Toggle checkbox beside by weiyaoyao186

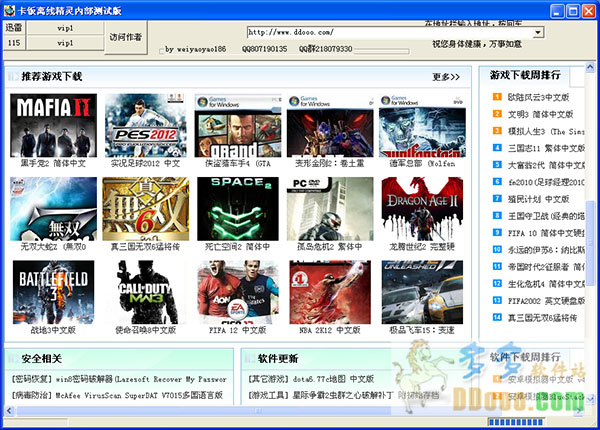point(161,51)
